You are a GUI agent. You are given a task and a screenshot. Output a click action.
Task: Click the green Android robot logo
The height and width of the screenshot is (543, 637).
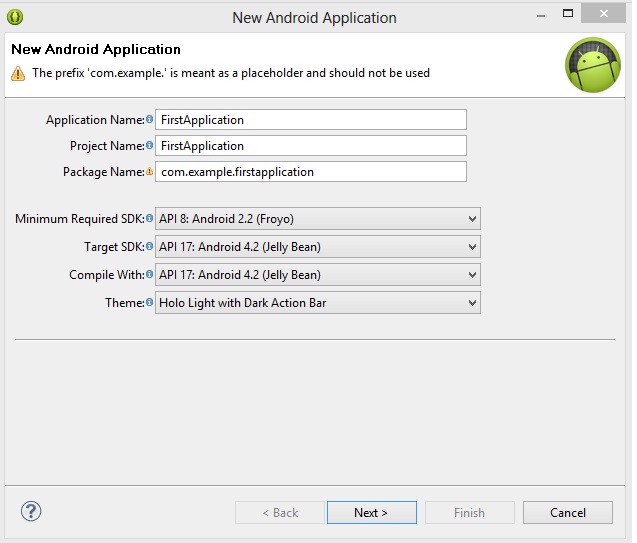click(593, 65)
